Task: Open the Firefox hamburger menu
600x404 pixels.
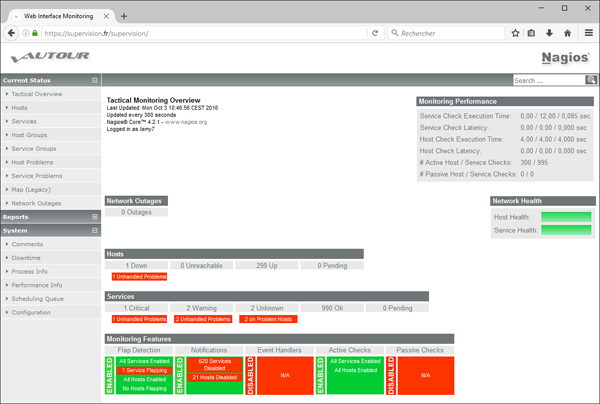Action: click(587, 33)
